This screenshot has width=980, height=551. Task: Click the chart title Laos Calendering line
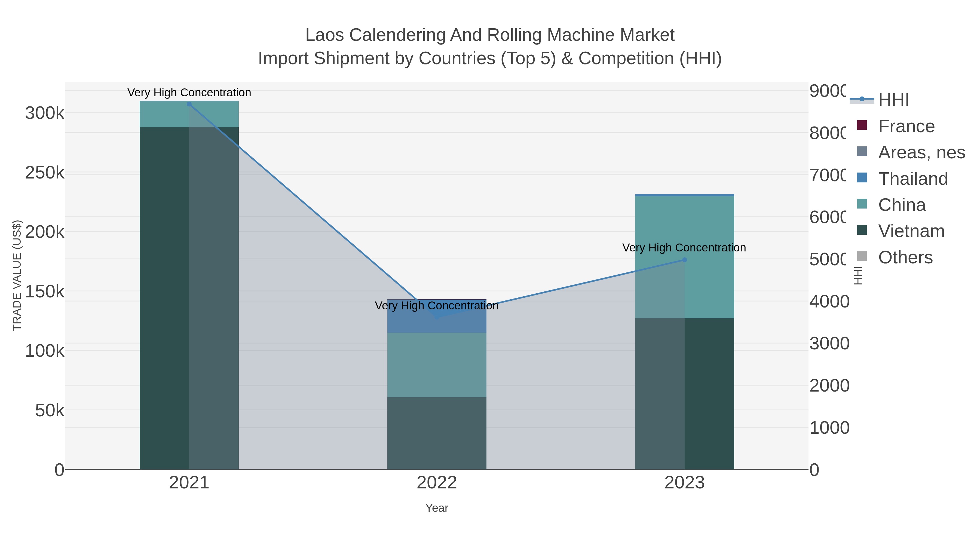coord(490,35)
